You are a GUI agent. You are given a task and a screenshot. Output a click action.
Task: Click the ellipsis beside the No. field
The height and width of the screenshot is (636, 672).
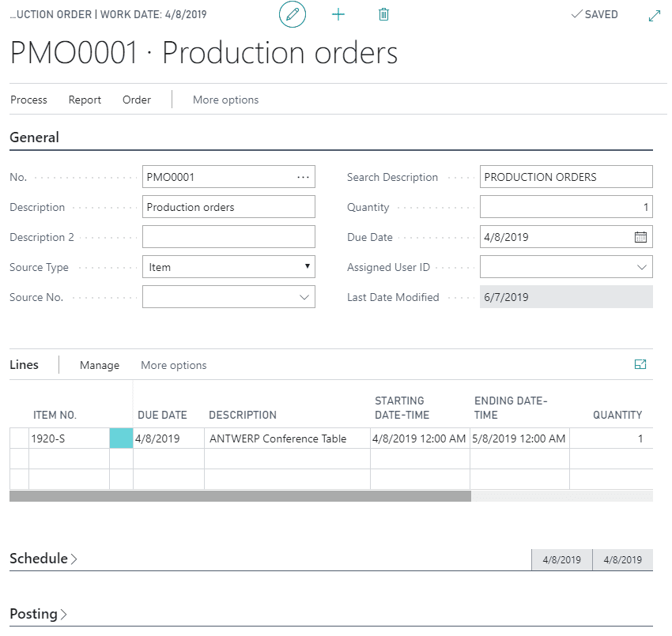coord(303,176)
